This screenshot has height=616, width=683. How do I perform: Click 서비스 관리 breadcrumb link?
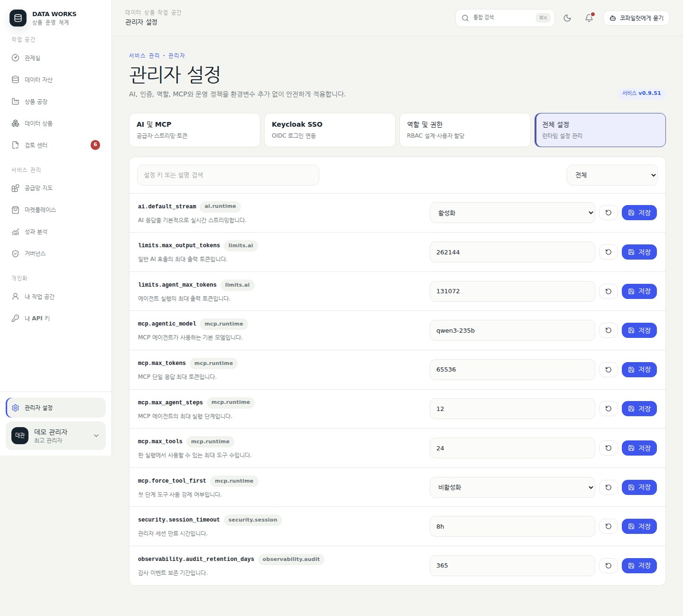point(144,56)
